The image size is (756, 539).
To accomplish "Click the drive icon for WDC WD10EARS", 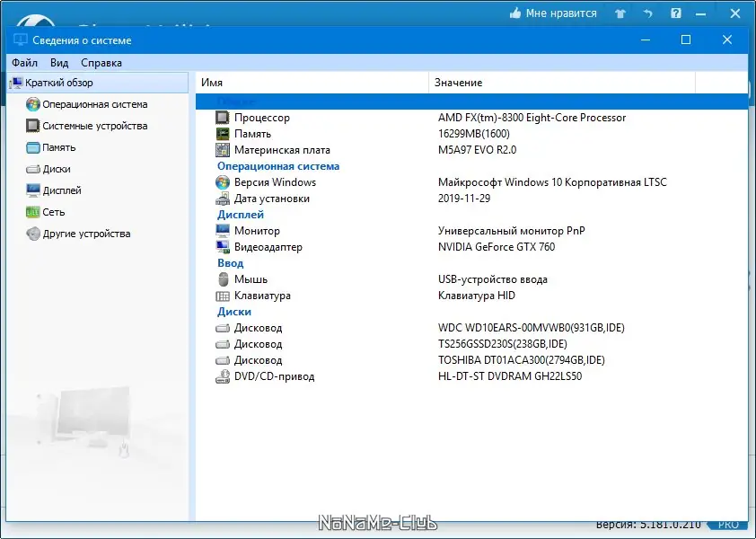I will (223, 328).
